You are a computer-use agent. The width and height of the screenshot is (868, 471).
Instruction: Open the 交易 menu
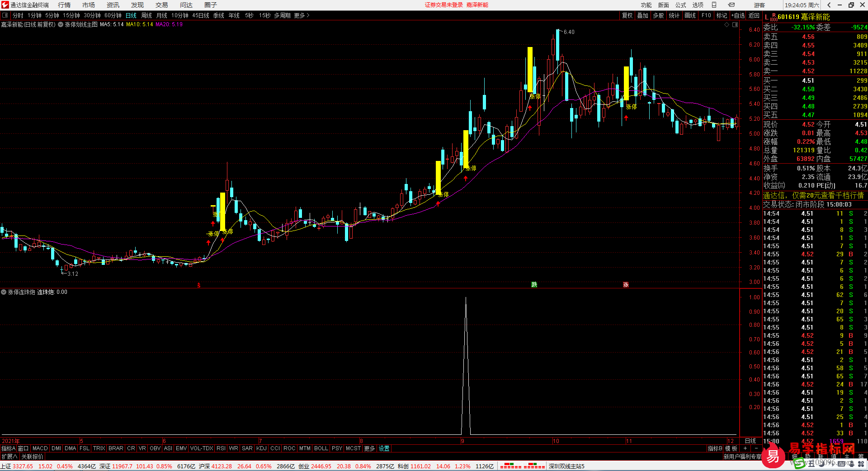162,5
